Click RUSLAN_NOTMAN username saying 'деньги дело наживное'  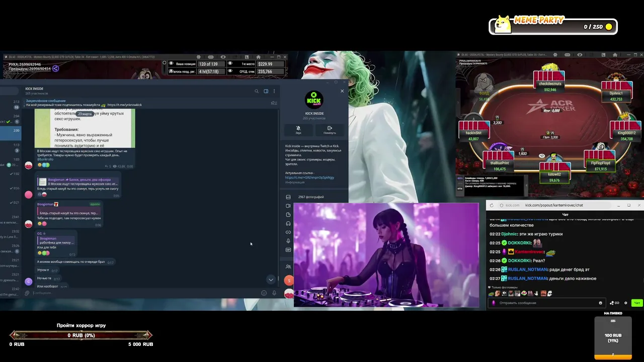[527, 279]
